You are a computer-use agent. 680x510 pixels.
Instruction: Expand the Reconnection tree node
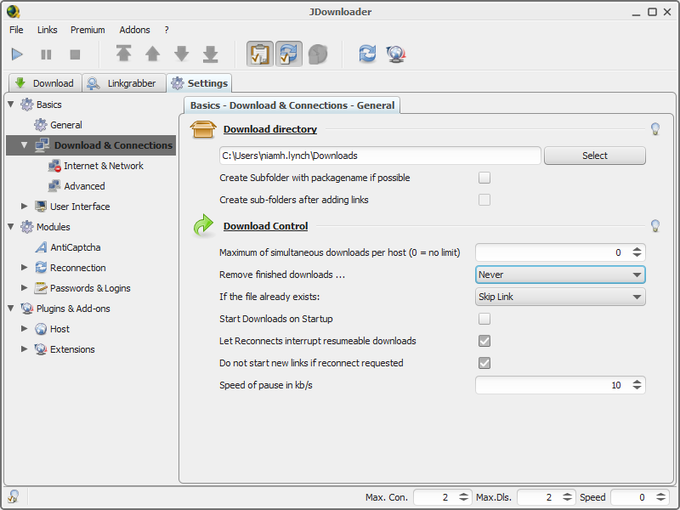pos(24,268)
